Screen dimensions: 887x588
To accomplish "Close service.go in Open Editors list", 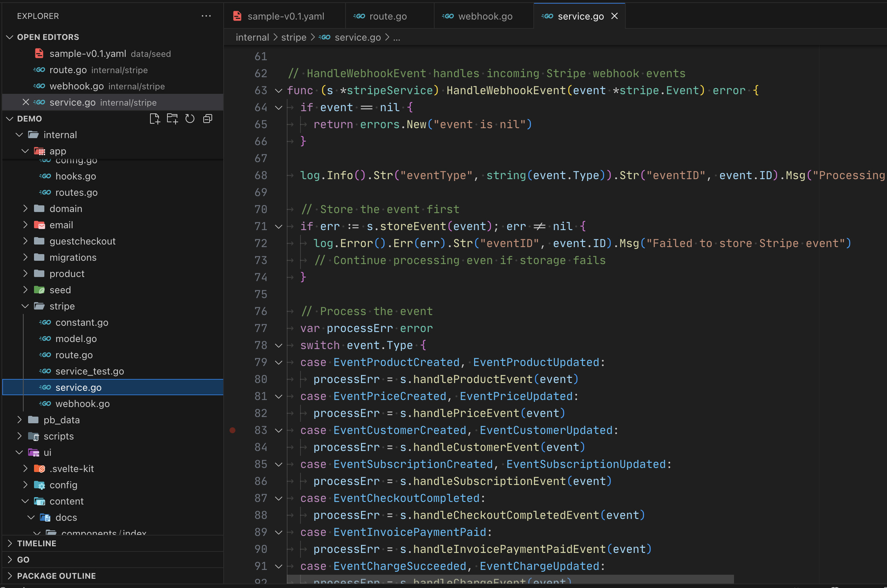I will pyautogui.click(x=26, y=102).
